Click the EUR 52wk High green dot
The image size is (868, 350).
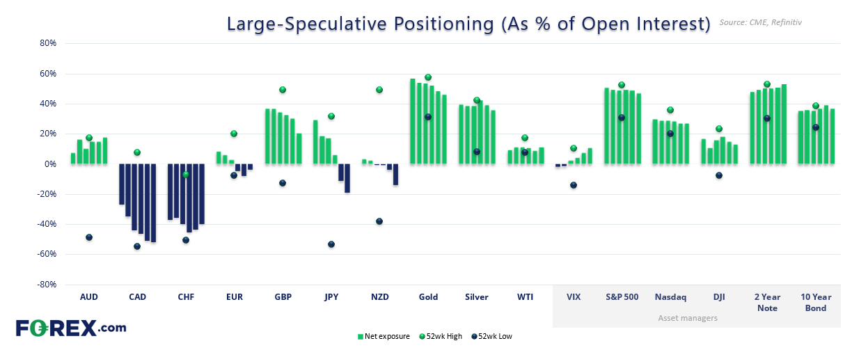pos(234,134)
